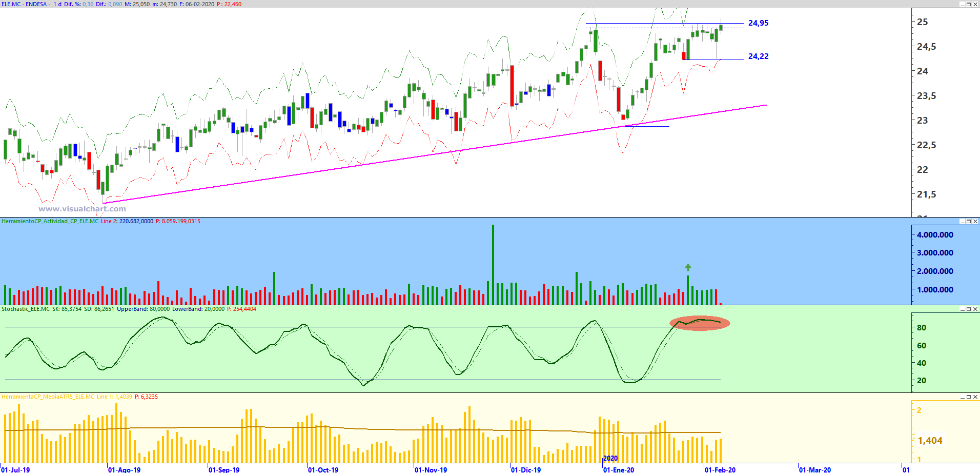Click the Line 2: 220.682,0000 readout

pos(127,221)
